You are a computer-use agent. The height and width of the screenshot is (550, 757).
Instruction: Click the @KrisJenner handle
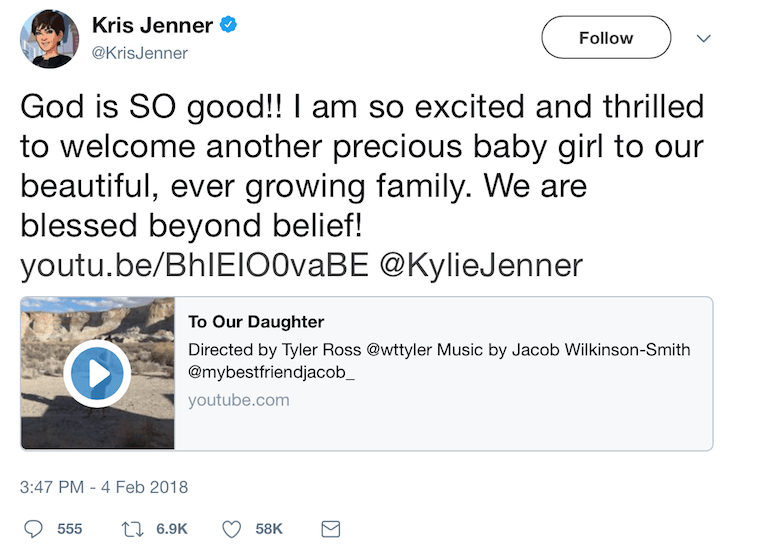(x=139, y=53)
